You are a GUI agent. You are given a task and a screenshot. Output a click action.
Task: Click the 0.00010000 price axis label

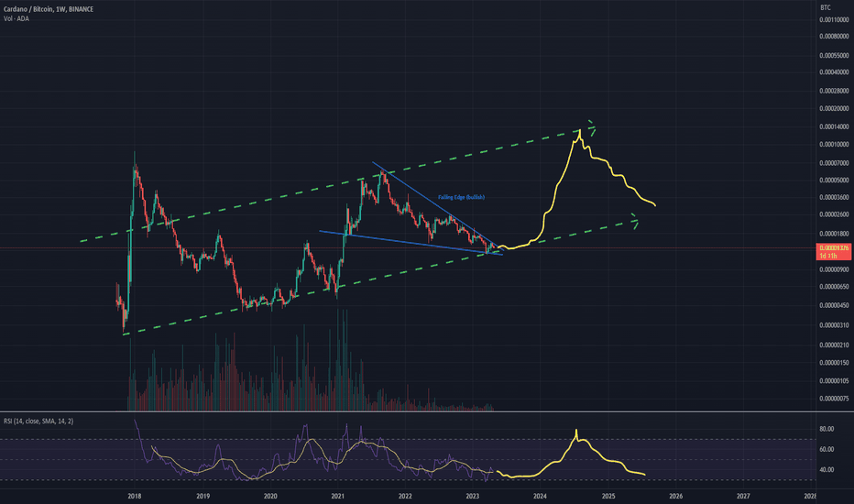pyautogui.click(x=834, y=145)
